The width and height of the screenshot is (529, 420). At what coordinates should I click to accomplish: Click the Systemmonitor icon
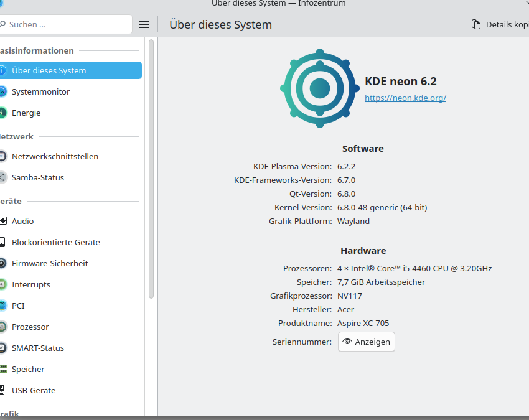point(2,91)
